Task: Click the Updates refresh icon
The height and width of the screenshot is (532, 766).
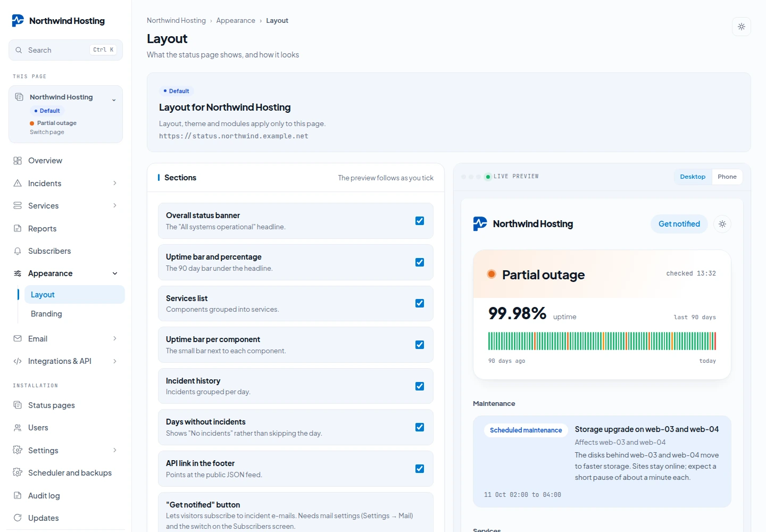Action: point(18,518)
